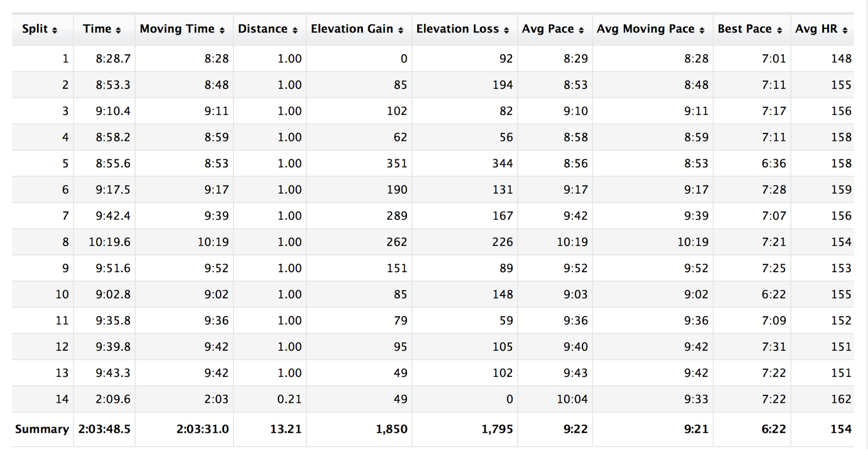Select the row for split 8
Screen dimensions: 868x449
coord(433,242)
